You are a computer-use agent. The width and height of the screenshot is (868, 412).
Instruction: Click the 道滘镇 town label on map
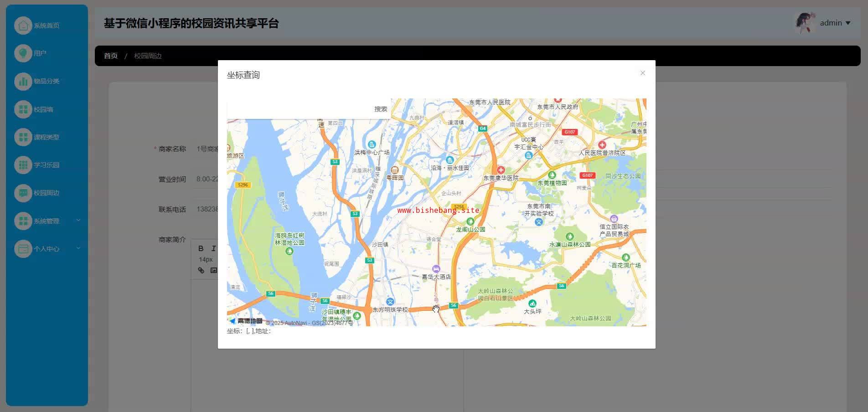pos(455,123)
